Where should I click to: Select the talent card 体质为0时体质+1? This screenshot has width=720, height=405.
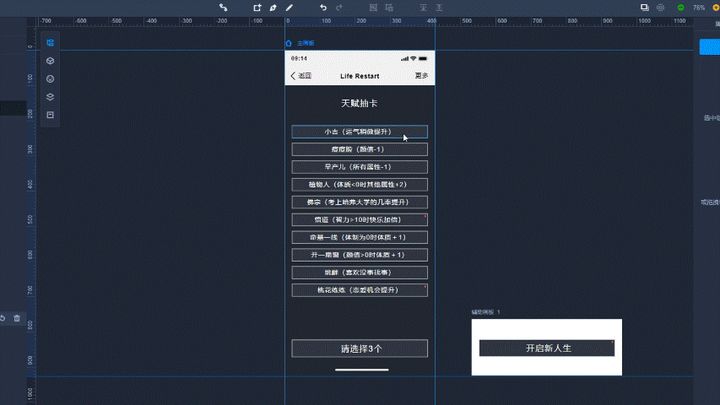click(x=360, y=237)
